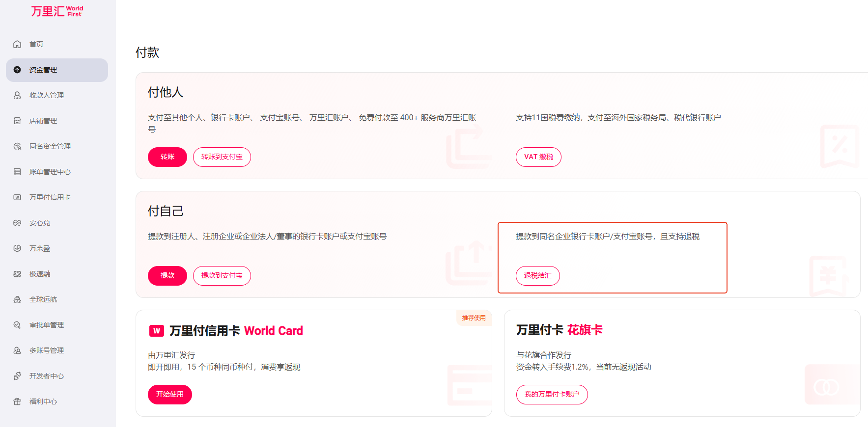Select 资金管理 menu item

pos(57,70)
